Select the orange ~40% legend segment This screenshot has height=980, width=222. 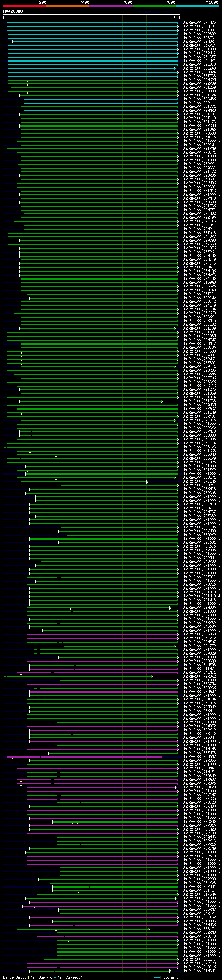click(68, 6)
